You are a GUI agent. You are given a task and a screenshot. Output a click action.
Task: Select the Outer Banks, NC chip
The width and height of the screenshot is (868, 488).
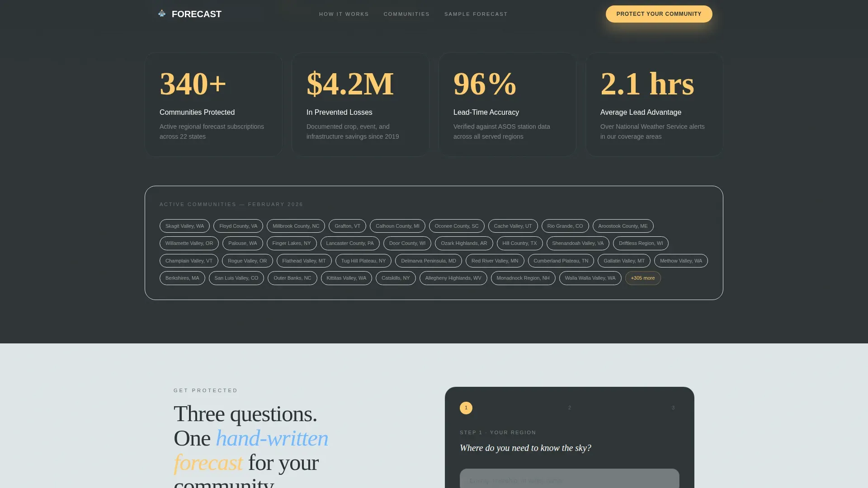click(292, 278)
